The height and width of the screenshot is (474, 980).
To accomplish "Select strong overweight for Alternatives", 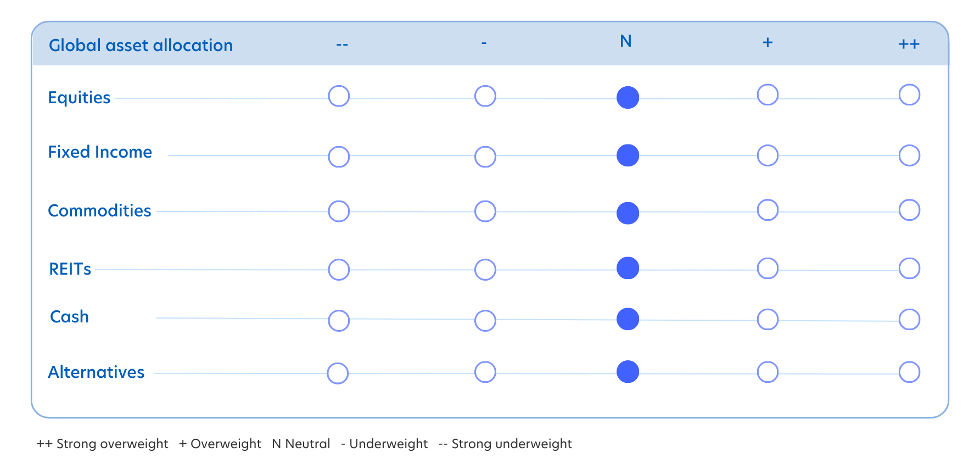I will [x=909, y=372].
